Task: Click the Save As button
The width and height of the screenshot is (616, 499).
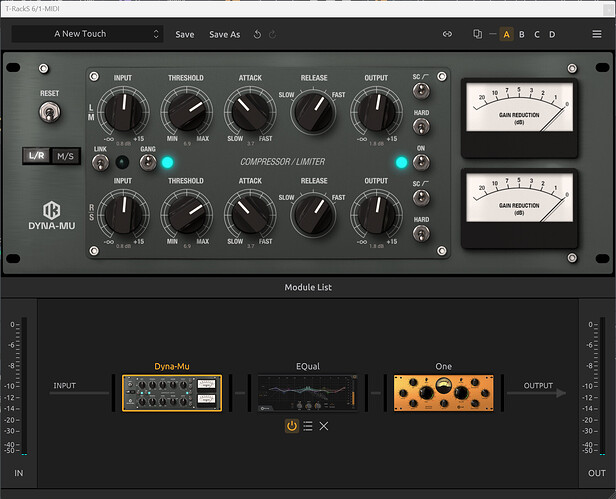Action: pos(224,35)
